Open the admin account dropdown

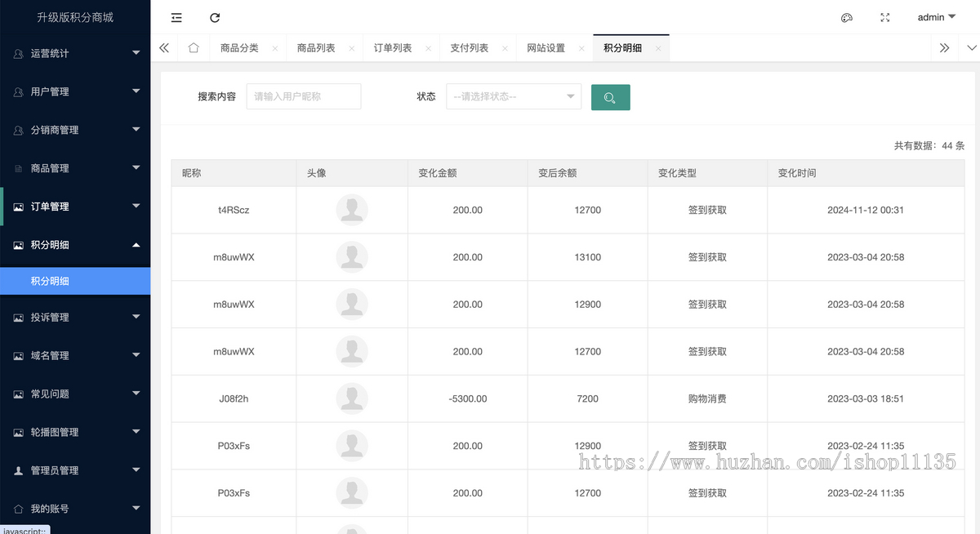click(937, 17)
